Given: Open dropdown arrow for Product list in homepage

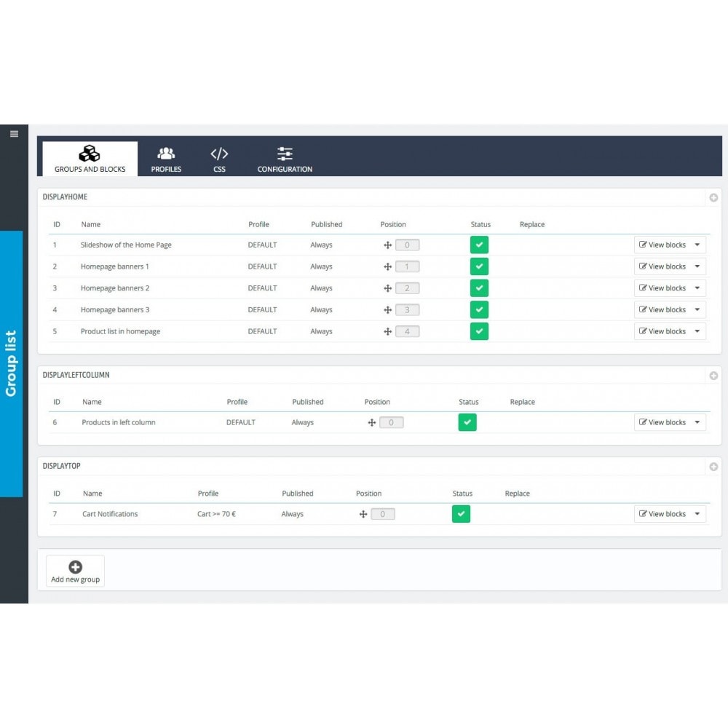Looking at the screenshot, I should click(x=697, y=331).
